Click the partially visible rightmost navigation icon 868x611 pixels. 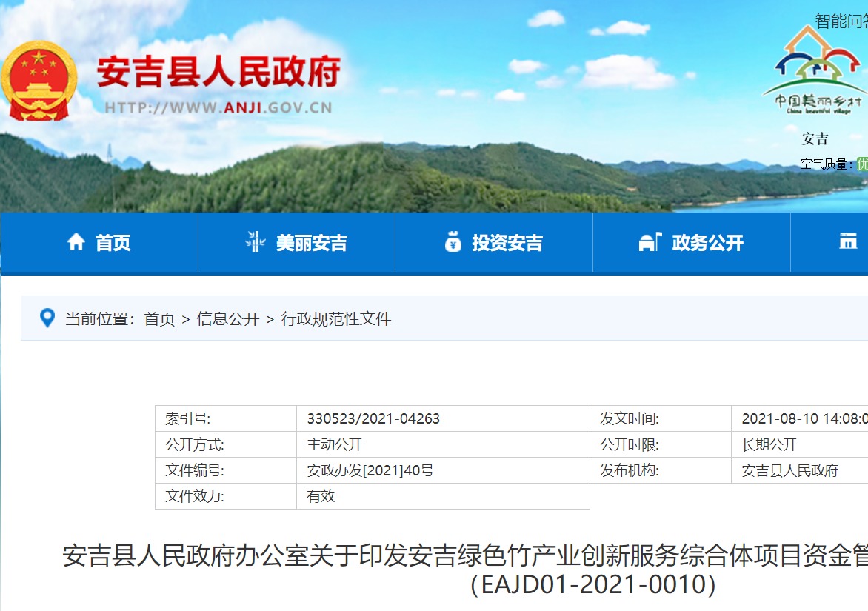(x=848, y=241)
